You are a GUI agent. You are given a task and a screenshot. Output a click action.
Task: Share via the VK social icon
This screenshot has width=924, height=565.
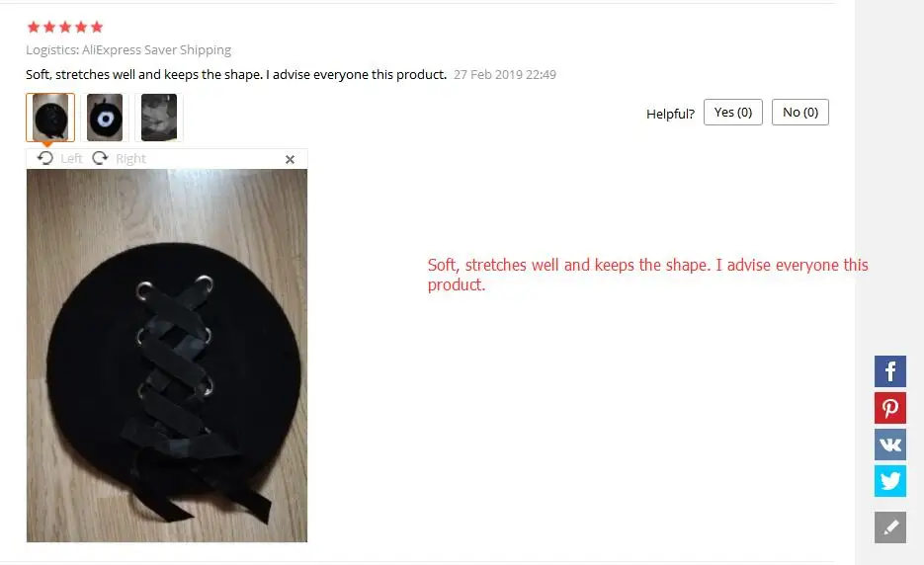tap(889, 444)
